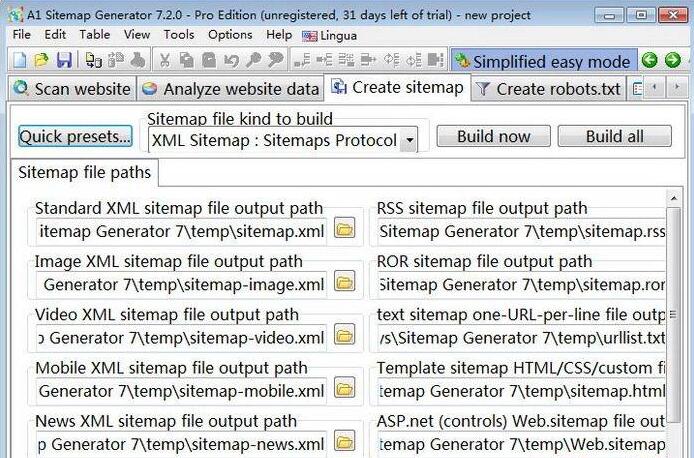Toggle Simplified easy mode
694x458 pixels.
[544, 61]
